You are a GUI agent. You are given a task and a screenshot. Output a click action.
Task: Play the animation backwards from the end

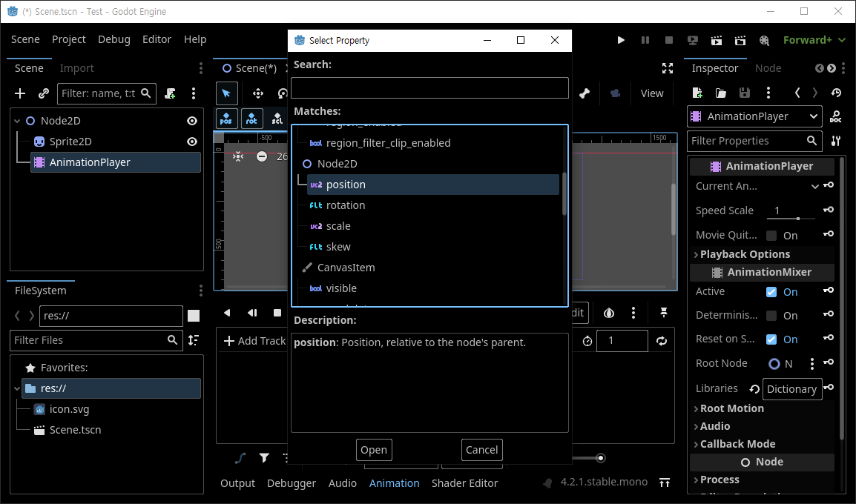tap(252, 313)
